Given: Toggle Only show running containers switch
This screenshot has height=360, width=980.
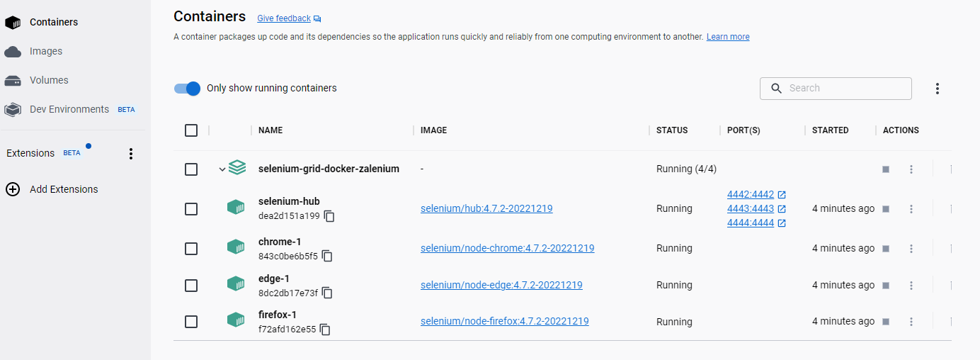Looking at the screenshot, I should coord(188,89).
